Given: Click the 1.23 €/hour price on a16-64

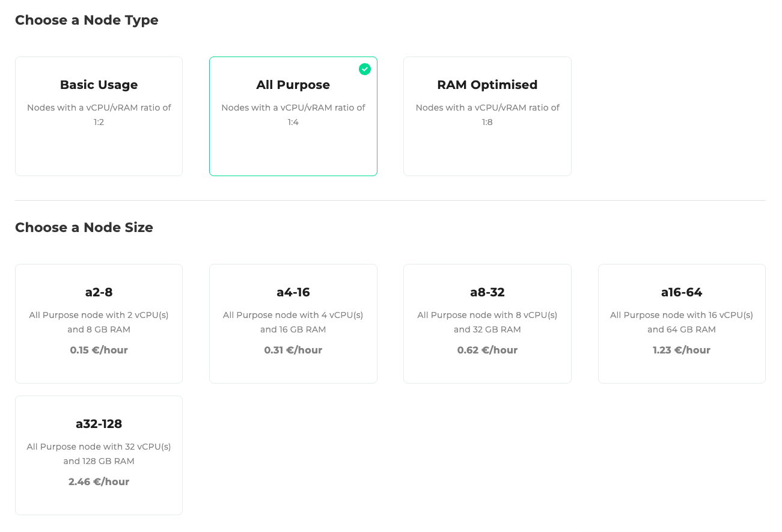Looking at the screenshot, I should pyautogui.click(x=682, y=350).
